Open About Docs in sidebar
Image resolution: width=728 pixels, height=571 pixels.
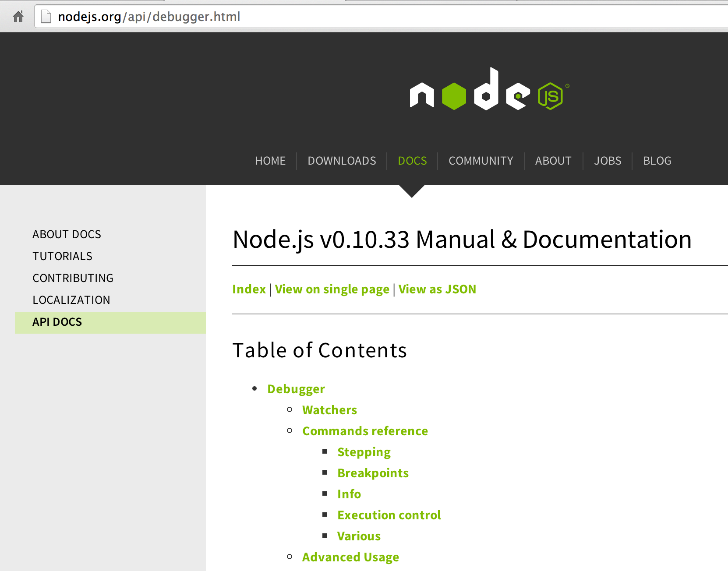point(67,234)
